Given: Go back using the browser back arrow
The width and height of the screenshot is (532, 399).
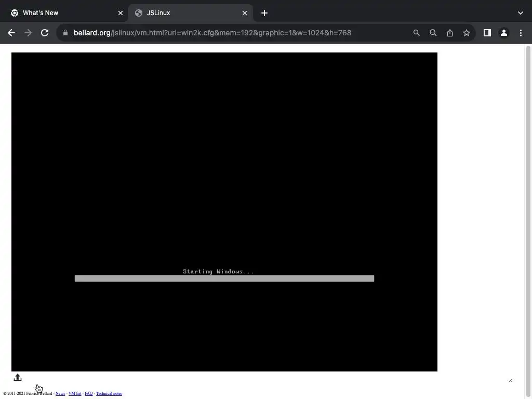Looking at the screenshot, I should tap(11, 33).
